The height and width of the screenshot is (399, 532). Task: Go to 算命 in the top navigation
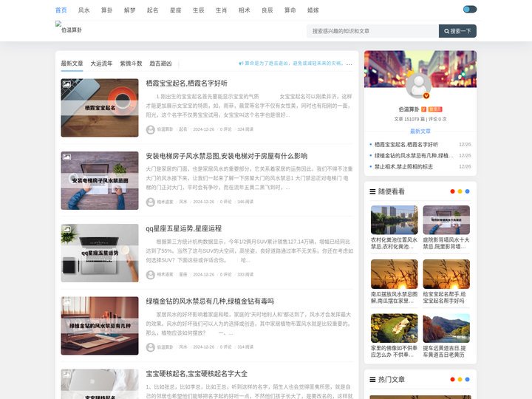tap(290, 10)
